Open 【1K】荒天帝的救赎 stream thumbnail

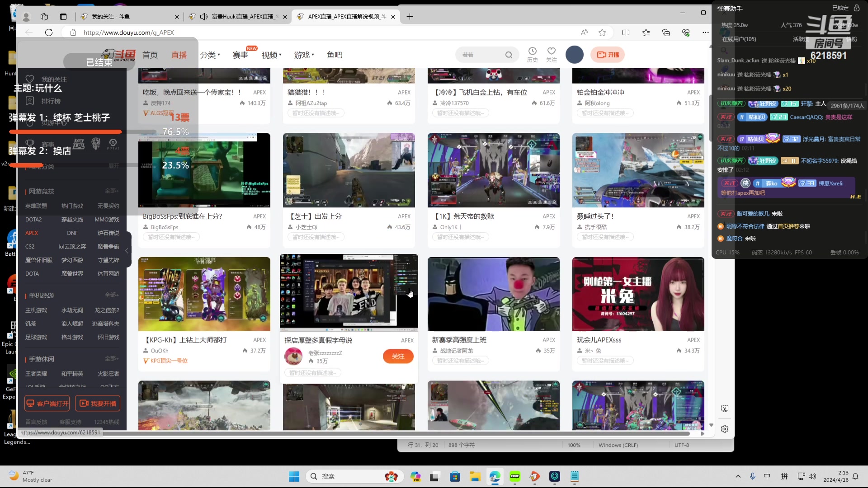pyautogui.click(x=494, y=170)
